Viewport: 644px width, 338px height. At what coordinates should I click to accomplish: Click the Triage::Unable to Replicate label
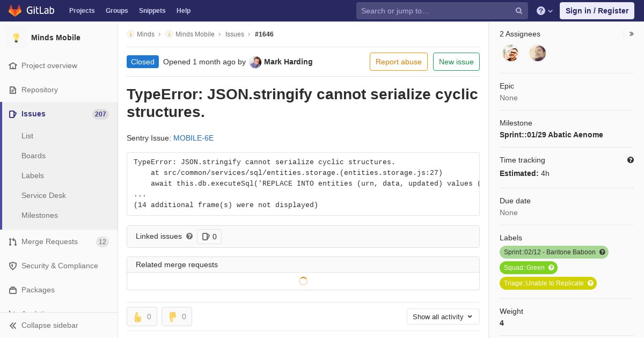tap(544, 283)
